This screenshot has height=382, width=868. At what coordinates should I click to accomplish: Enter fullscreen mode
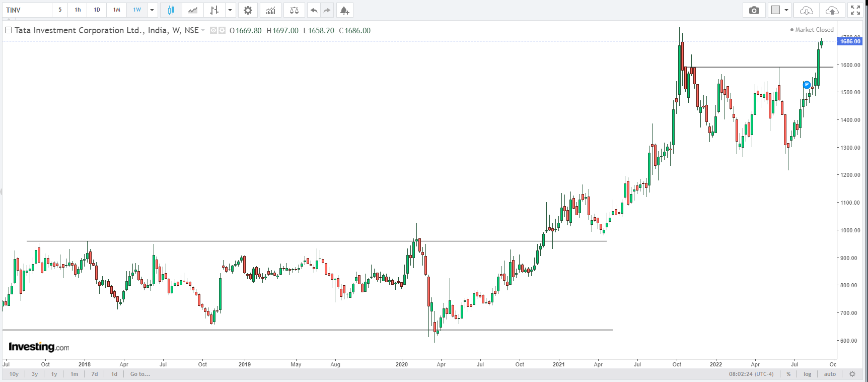[x=855, y=10]
